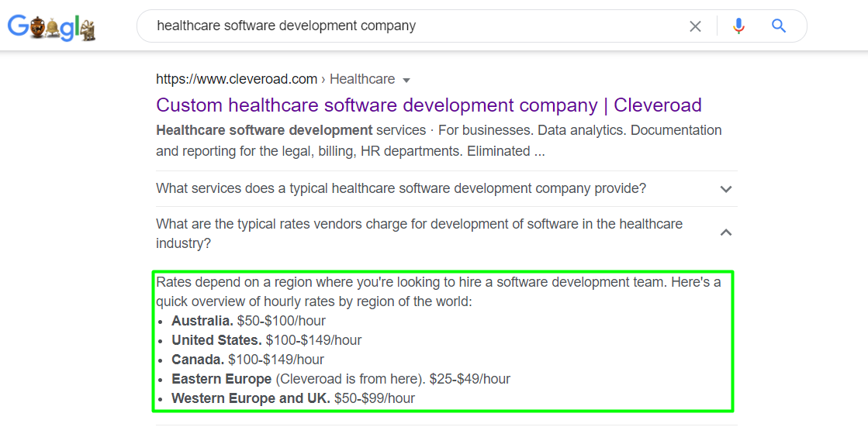Collapse the 'typical rates' question chevron

(726, 232)
